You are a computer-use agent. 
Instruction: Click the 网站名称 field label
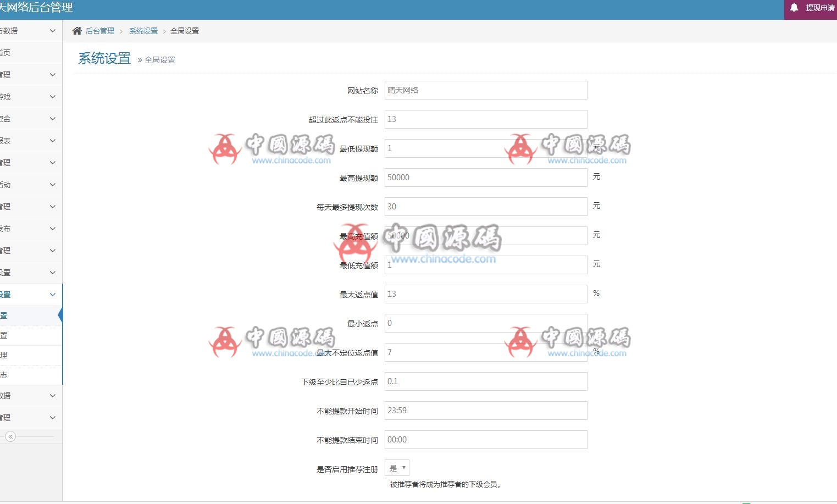click(363, 91)
